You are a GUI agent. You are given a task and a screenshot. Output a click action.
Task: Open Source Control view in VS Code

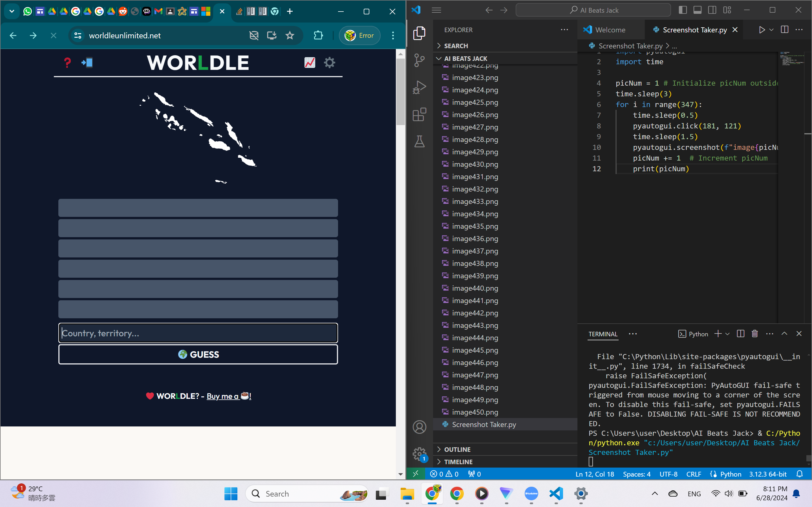(x=419, y=60)
